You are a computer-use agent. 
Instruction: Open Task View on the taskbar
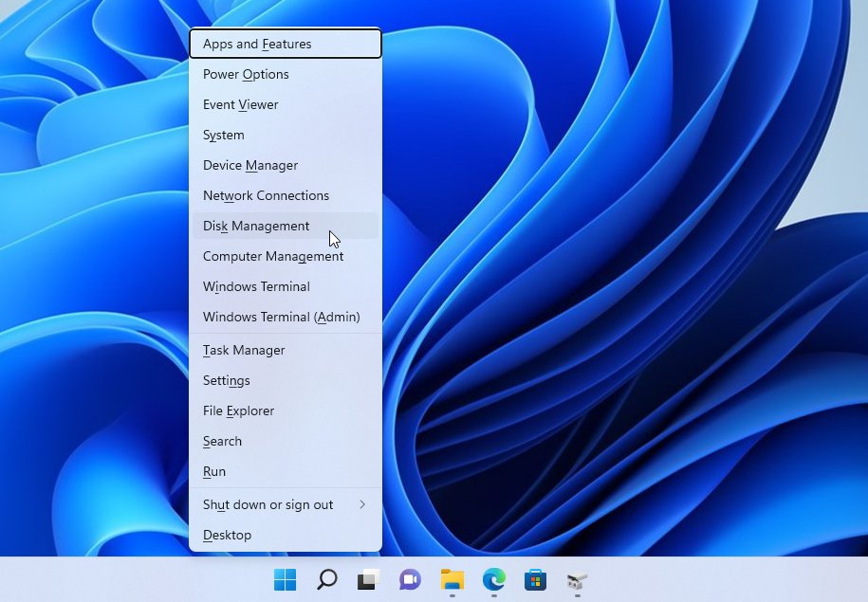(x=368, y=579)
